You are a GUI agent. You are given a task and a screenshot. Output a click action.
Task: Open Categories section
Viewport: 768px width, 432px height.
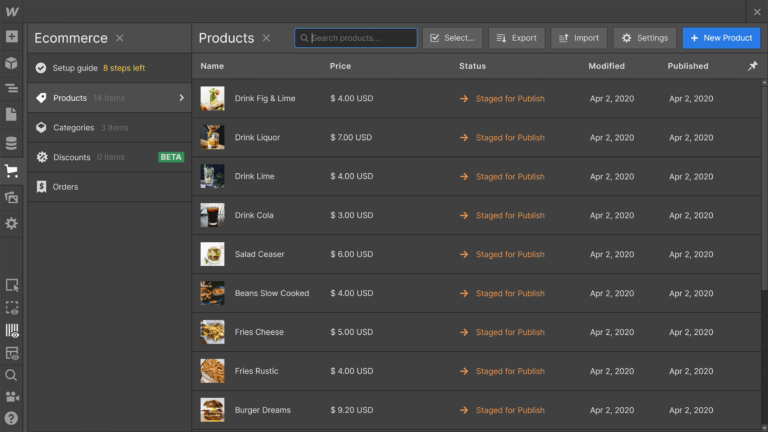click(x=109, y=127)
